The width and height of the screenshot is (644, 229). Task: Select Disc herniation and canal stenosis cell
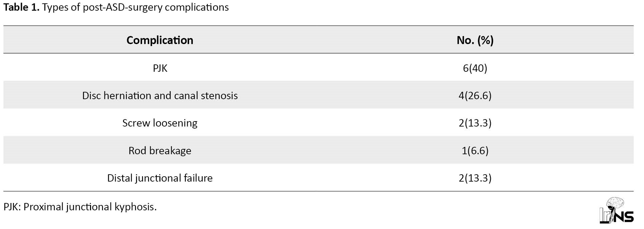160,95
